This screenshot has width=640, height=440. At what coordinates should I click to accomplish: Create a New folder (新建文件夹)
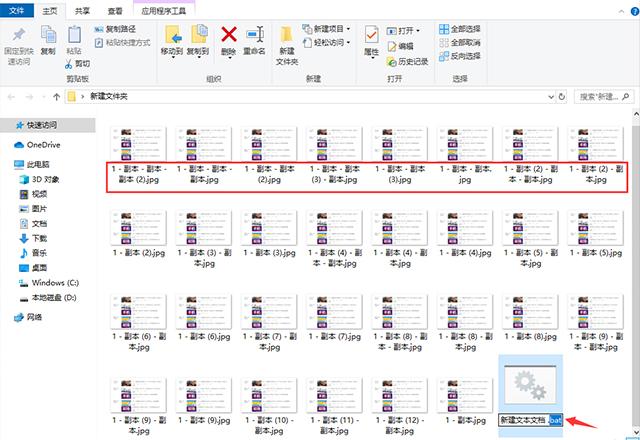pos(287,45)
